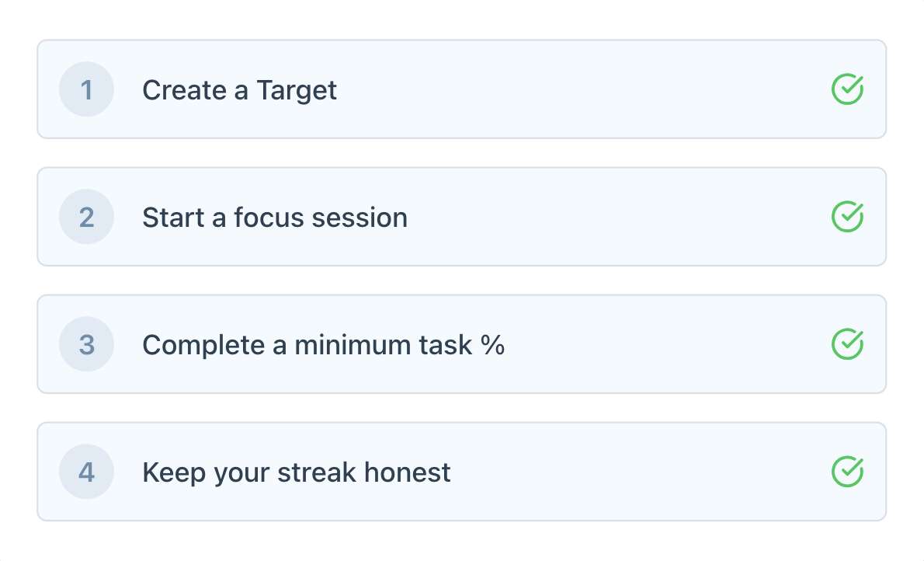Expand the fourth checklist card, streak honest
This screenshot has width=924, height=561.
pyautogui.click(x=621, y=472)
